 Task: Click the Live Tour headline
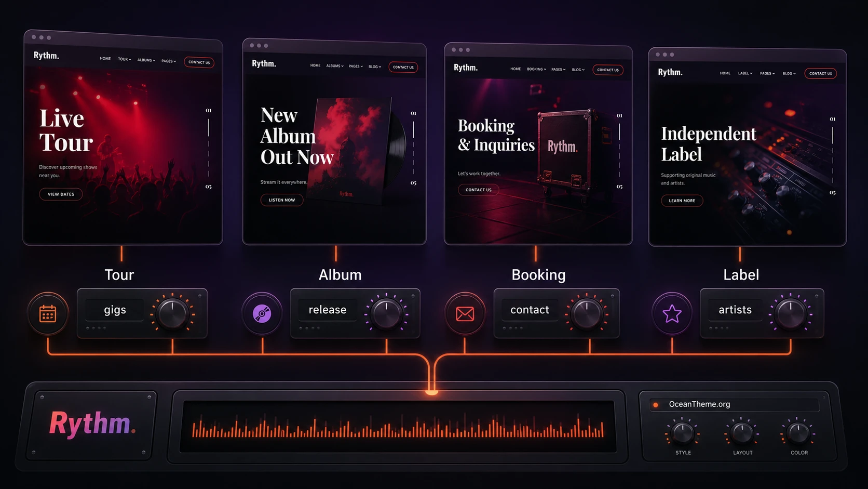click(x=66, y=131)
